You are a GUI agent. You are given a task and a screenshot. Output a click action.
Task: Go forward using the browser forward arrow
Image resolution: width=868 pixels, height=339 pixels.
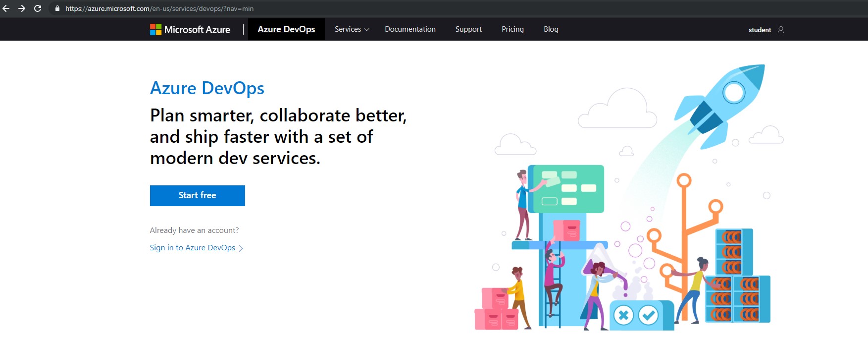pyautogui.click(x=22, y=8)
